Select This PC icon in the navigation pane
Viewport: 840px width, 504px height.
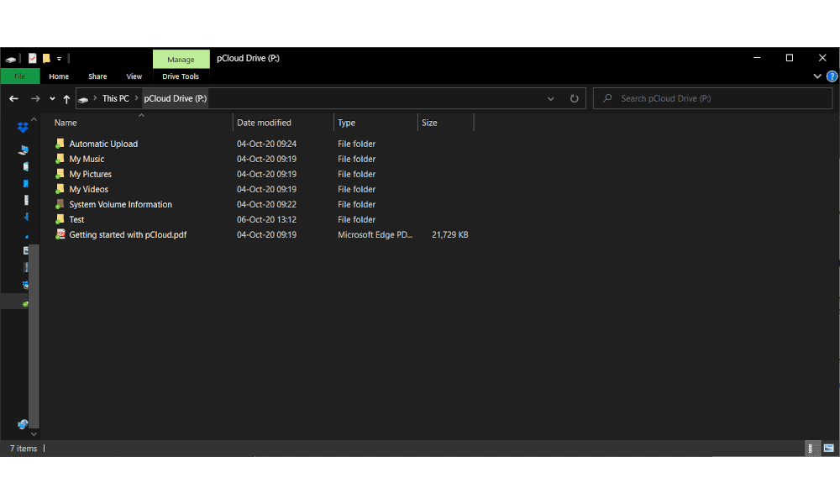coord(24,150)
